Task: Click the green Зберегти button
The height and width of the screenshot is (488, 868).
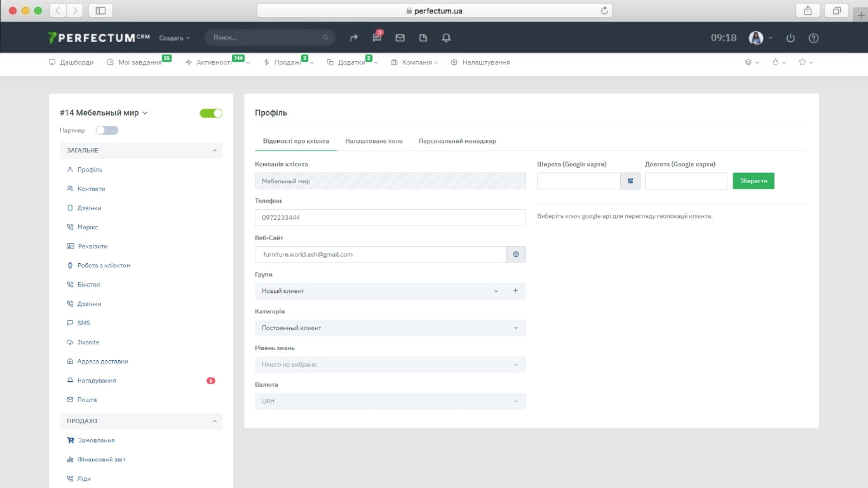Action: (x=753, y=181)
